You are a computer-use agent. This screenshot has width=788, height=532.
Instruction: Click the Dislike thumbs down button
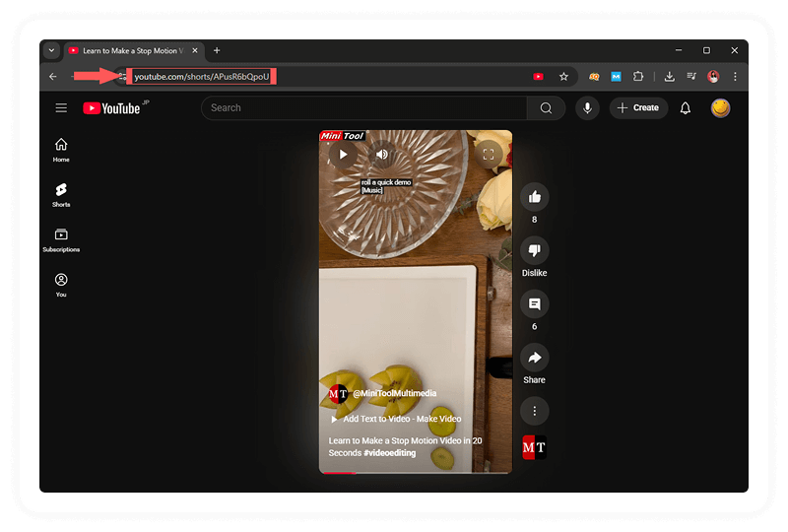pyautogui.click(x=534, y=251)
